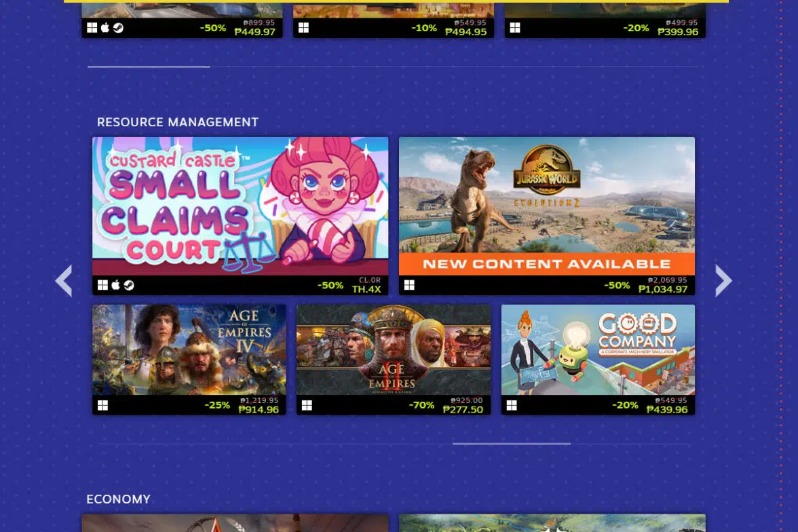Viewport: 798px width, 532px height.
Task: Click the top carousel scroll indicator bar
Action: tap(149, 66)
